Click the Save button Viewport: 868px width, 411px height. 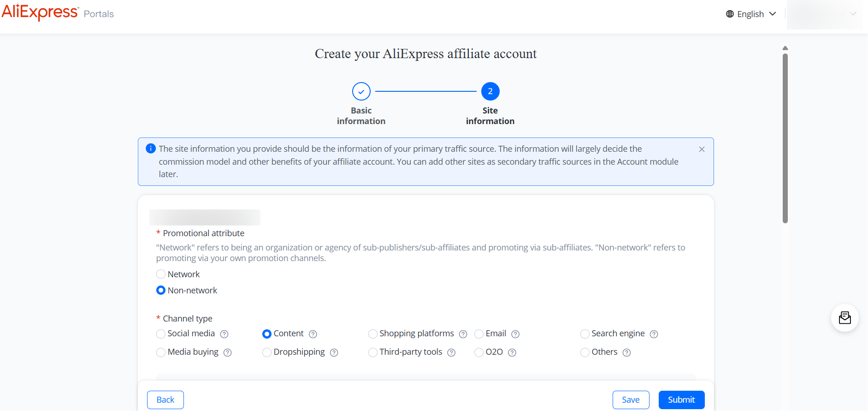pyautogui.click(x=631, y=400)
